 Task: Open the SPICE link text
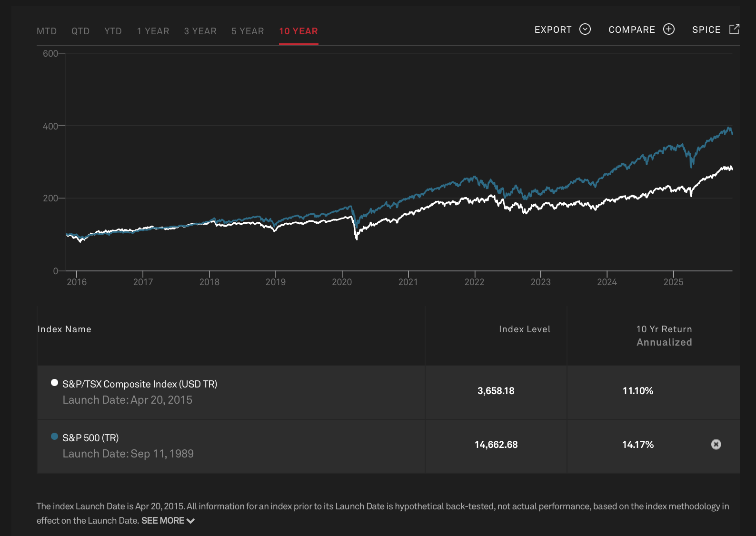pyautogui.click(x=706, y=30)
